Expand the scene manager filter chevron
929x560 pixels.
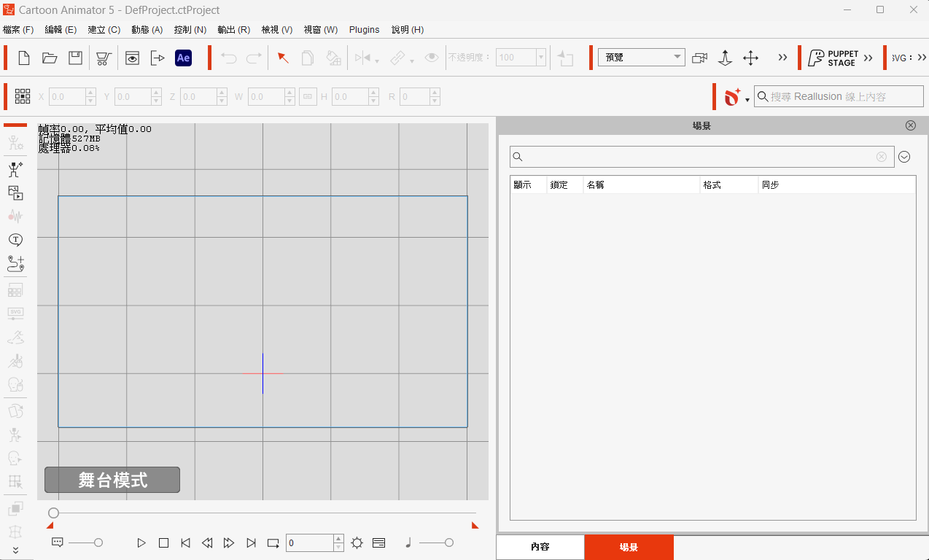coord(904,157)
